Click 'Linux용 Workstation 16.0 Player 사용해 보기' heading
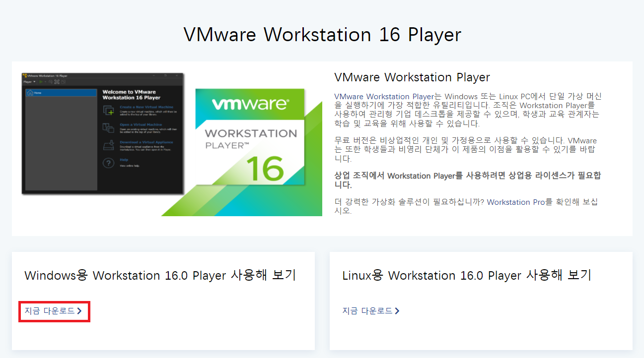644x358 pixels. click(467, 275)
